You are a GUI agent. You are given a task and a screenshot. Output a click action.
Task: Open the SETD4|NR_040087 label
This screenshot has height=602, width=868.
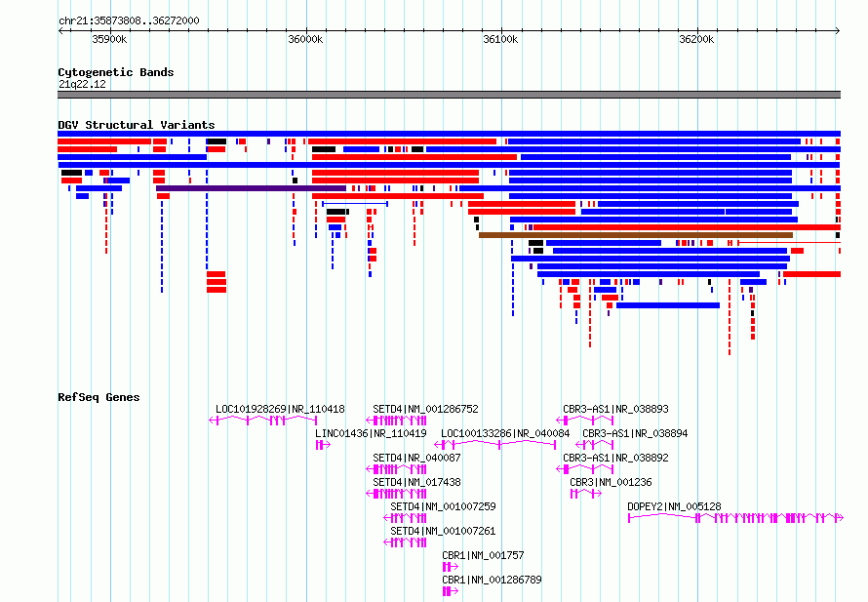point(416,458)
